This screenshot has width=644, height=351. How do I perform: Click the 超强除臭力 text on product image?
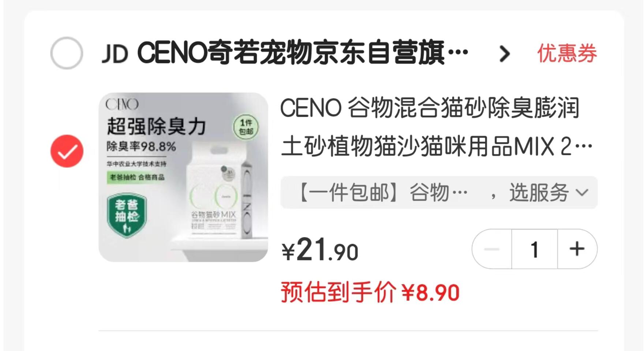[x=156, y=127]
